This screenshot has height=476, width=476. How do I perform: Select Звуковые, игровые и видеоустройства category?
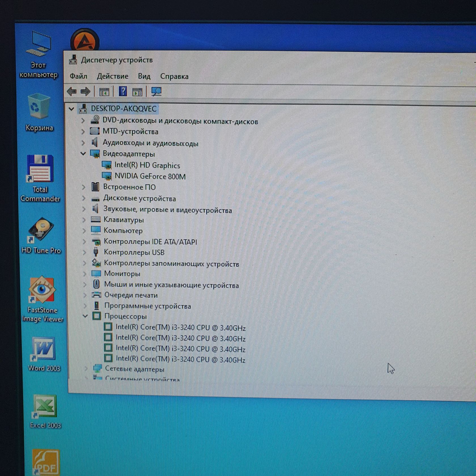click(161, 210)
